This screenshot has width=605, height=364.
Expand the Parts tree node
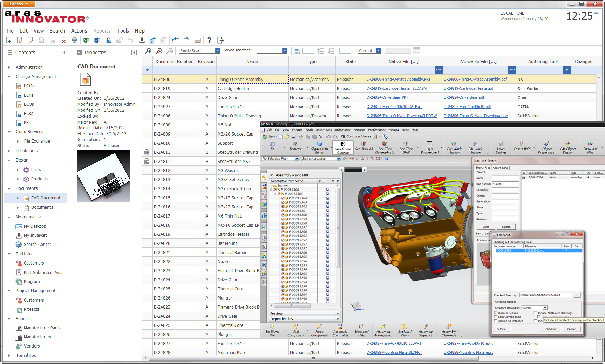pos(18,170)
